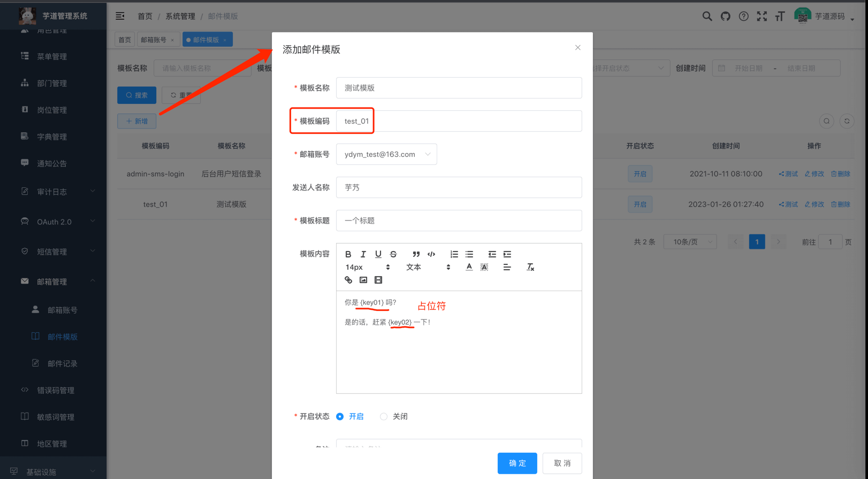Apply italic style in template content
The height and width of the screenshot is (479, 868).
(363, 254)
